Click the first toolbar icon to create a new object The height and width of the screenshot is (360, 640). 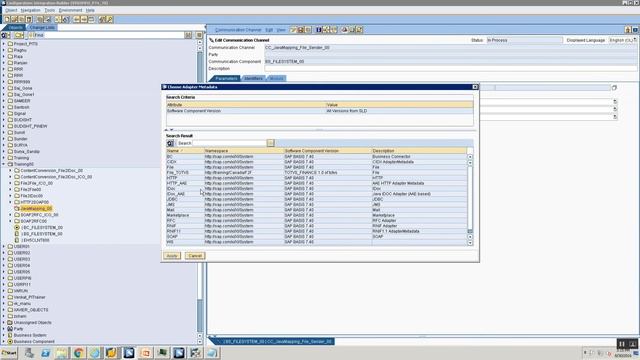click(x=7, y=20)
